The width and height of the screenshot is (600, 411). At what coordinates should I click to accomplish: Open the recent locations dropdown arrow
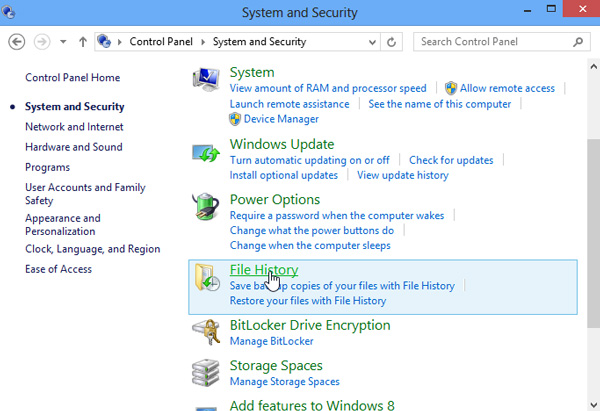click(x=63, y=42)
